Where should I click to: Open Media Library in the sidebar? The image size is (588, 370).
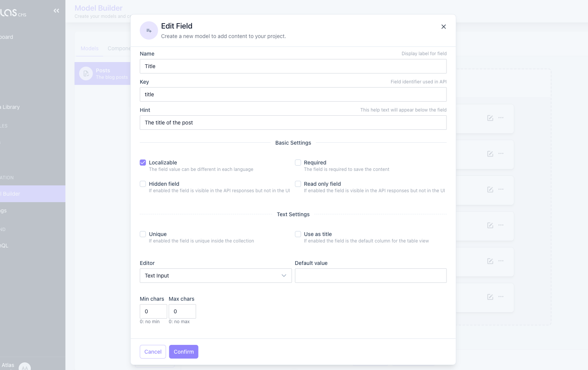(11, 107)
